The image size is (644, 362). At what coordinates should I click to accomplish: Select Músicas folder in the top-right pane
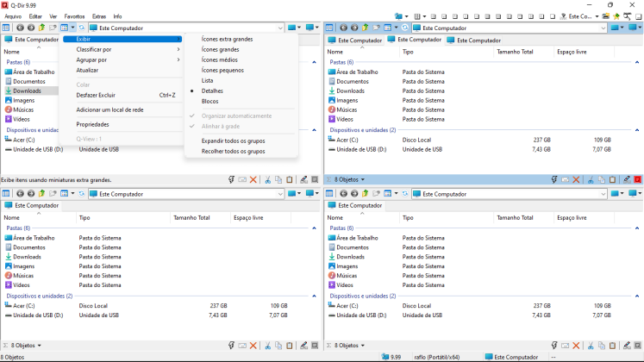pos(347,109)
